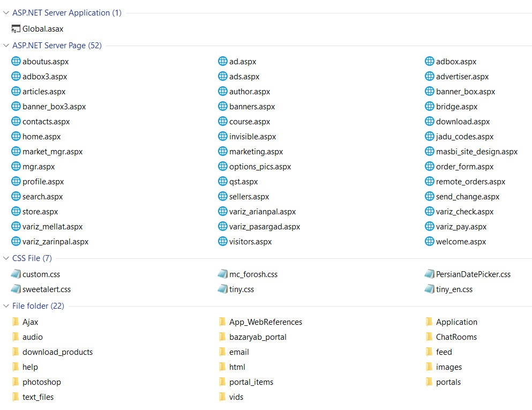This screenshot has height=410, width=532.
Task: Click the Global.asax file icon
Action: (16, 29)
